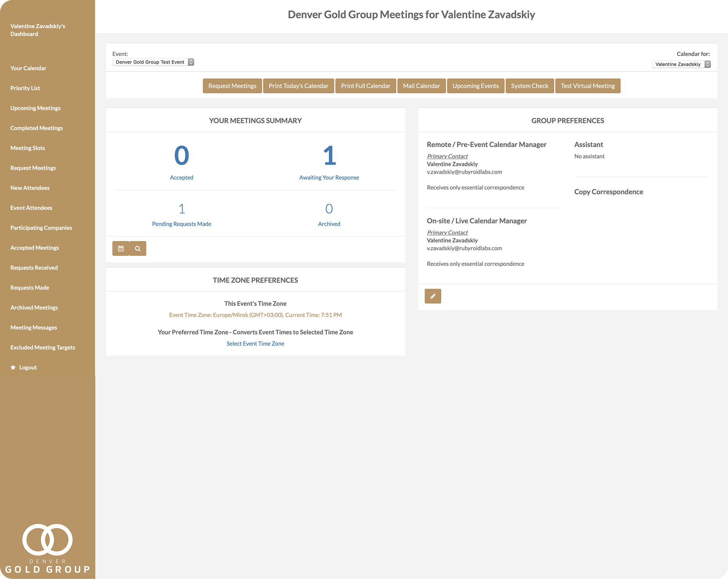Click the Pending Requests count 1
This screenshot has width=728, height=579.
pos(182,209)
